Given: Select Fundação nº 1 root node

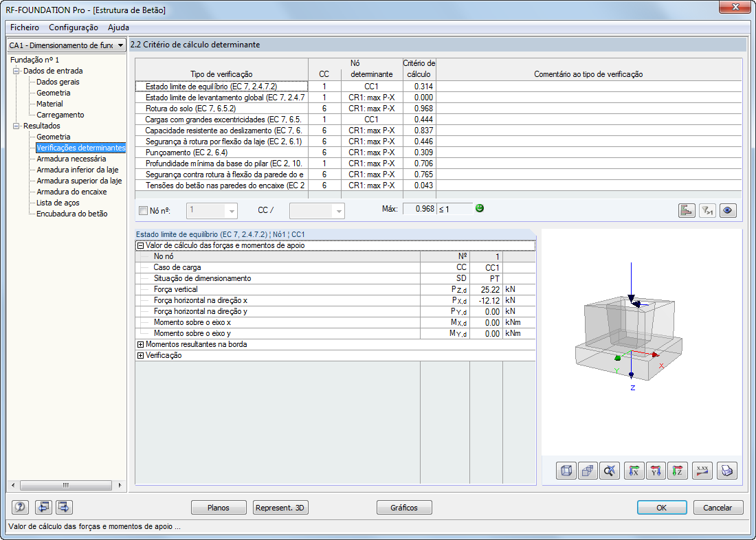Looking at the screenshot, I should 34,60.
